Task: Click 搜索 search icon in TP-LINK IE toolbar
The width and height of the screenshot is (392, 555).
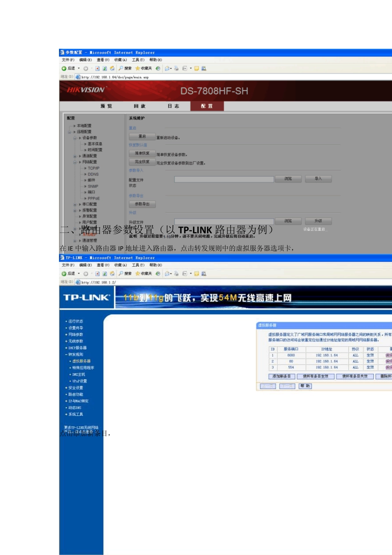Action: click(125, 274)
